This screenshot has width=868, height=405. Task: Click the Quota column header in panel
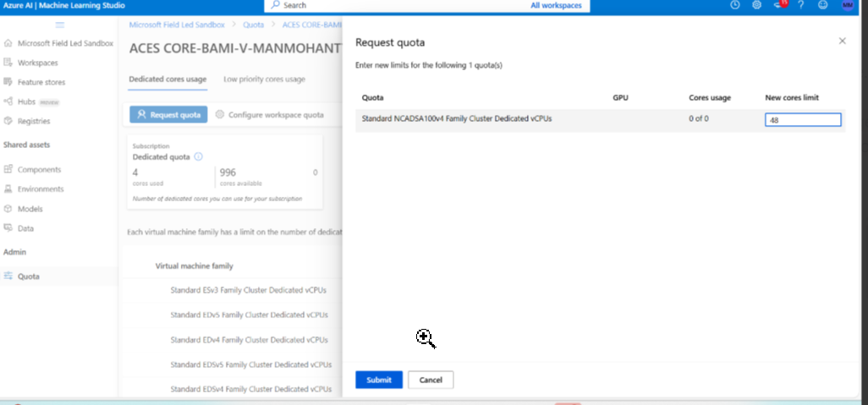(x=372, y=97)
